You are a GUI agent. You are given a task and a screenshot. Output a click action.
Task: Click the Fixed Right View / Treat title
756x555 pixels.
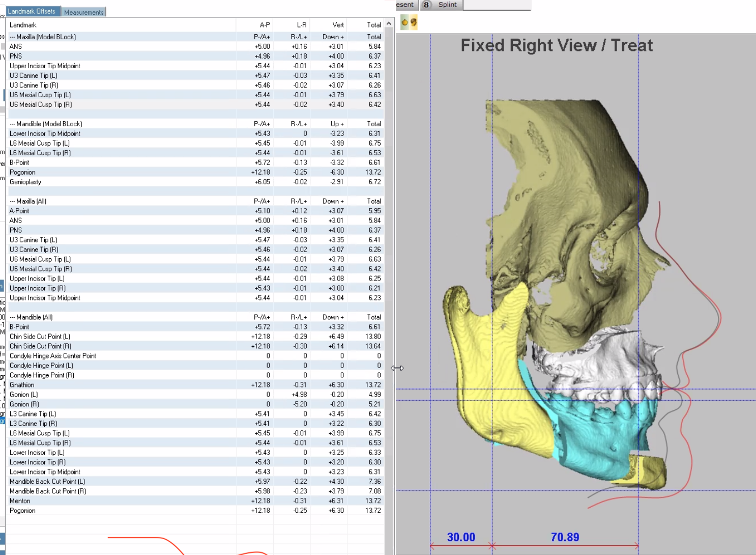point(557,45)
